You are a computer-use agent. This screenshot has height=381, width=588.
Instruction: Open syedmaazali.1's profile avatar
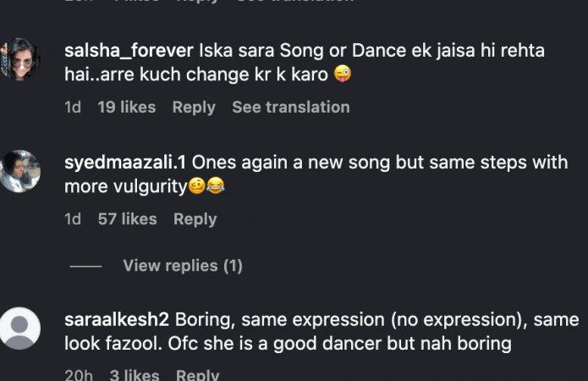20,171
